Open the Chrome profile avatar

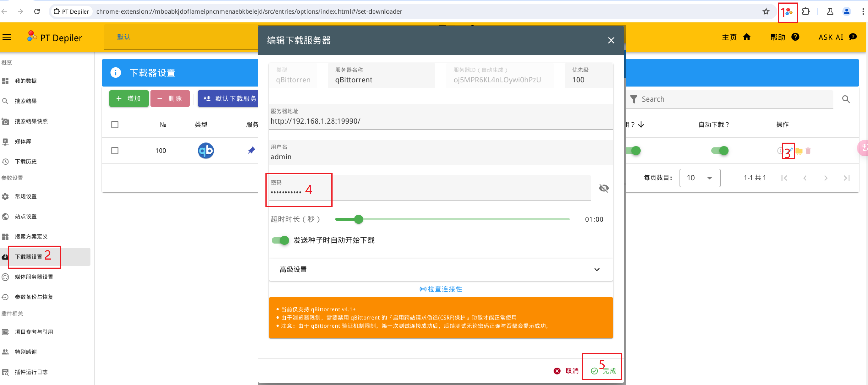(x=846, y=11)
